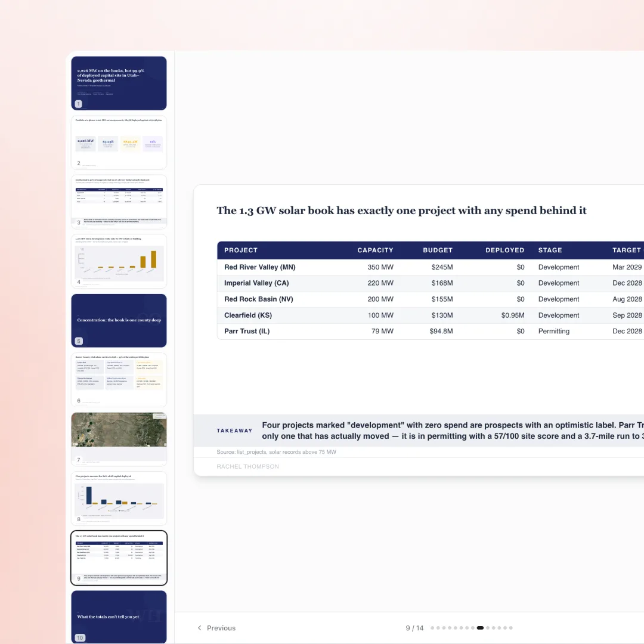The image size is (644, 644).
Task: Click the '$130M' budget value
Action: pos(442,315)
